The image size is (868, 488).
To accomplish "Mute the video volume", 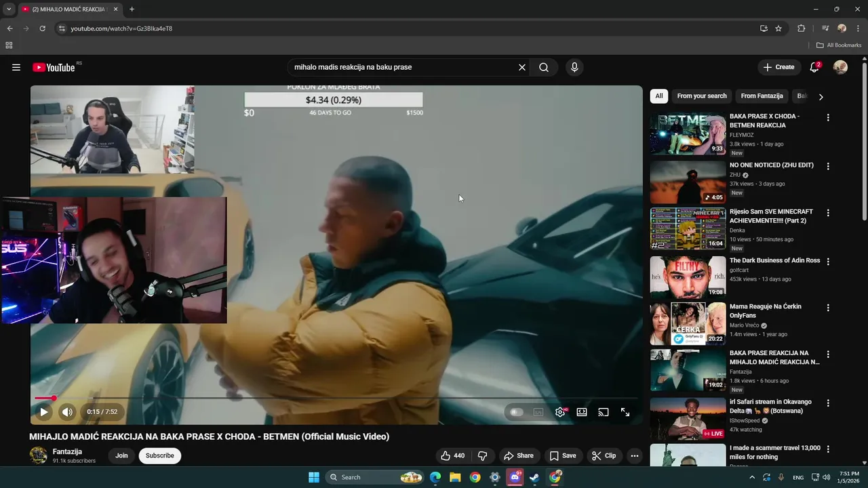I will [67, 411].
